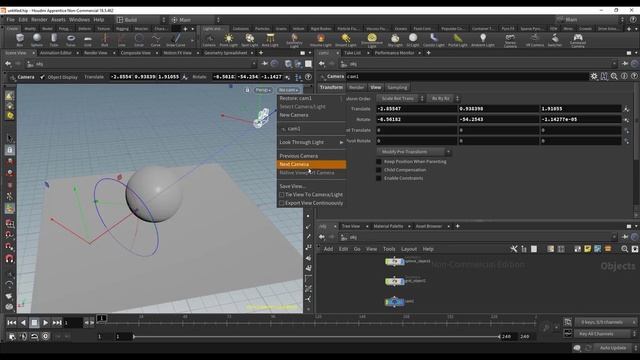Click the cam1 name field in parameters
This screenshot has width=640, height=360.
(467, 76)
